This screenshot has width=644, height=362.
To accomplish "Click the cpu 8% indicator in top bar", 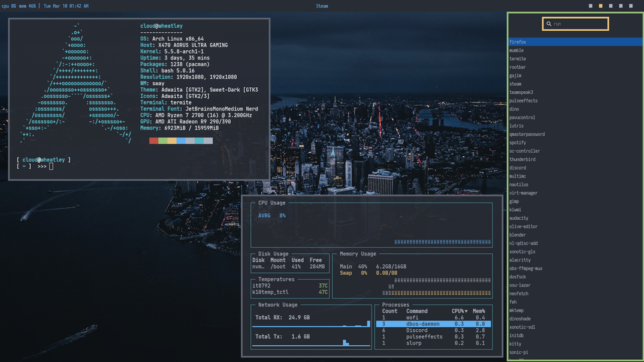I will 9,6.
